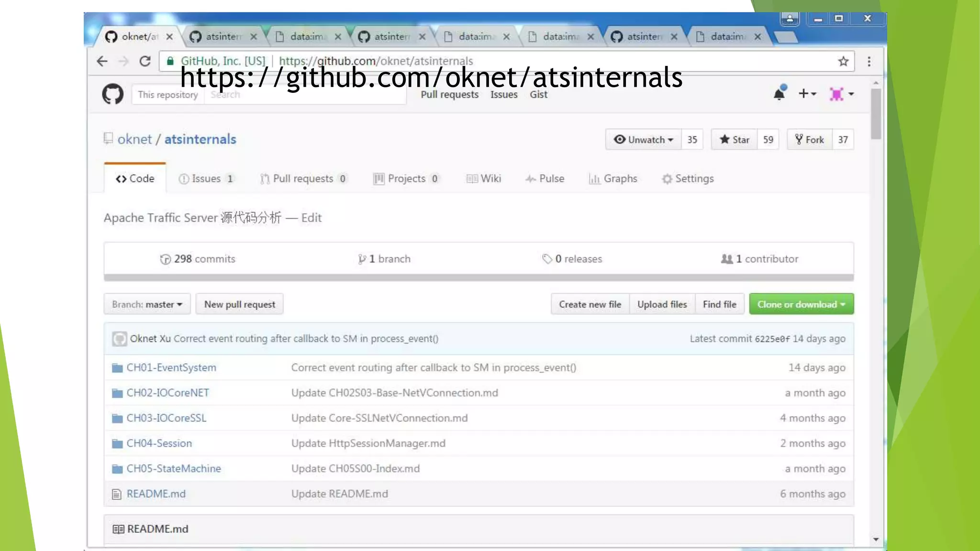Image resolution: width=980 pixels, height=551 pixels.
Task: Click the GitHub Octocat logo icon
Action: 112,94
